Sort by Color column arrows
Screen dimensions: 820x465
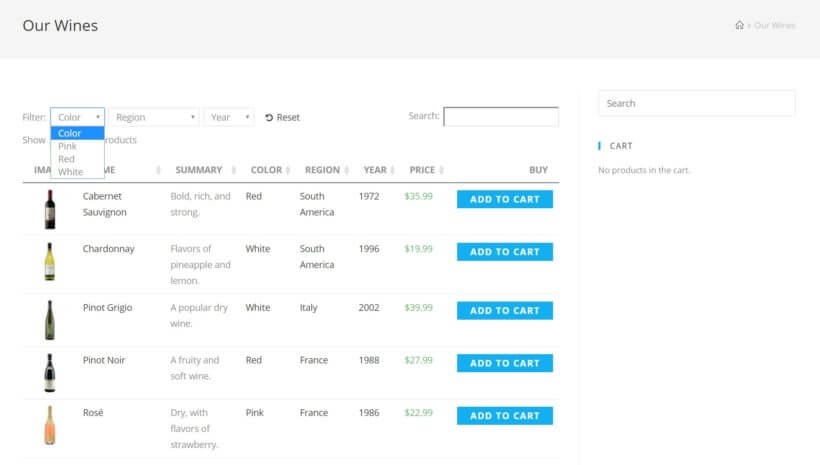click(x=288, y=170)
